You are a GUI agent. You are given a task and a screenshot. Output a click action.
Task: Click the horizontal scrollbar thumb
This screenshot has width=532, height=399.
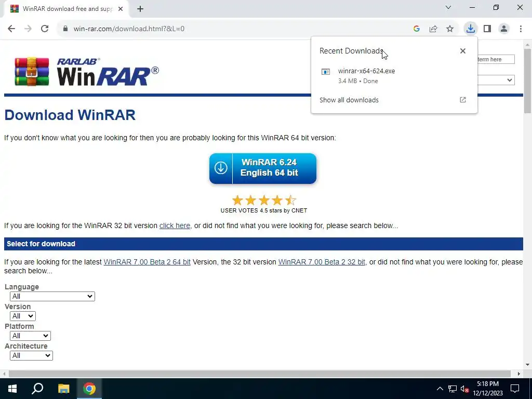coord(260,374)
